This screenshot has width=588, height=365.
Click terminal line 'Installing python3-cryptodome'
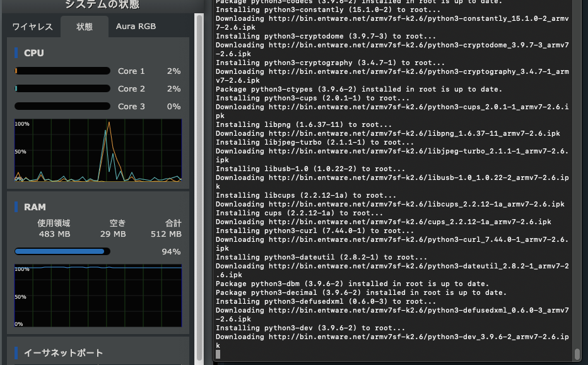(326, 36)
